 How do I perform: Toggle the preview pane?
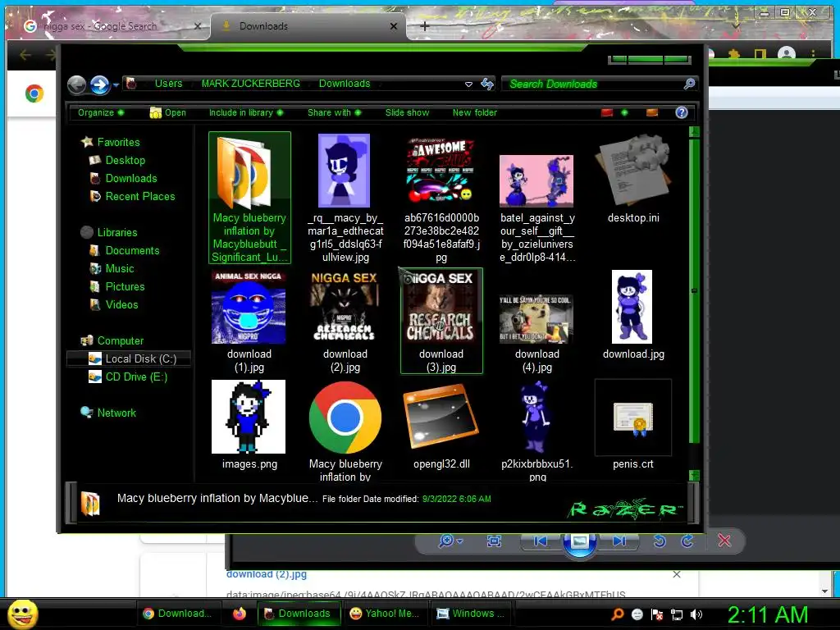pos(652,112)
